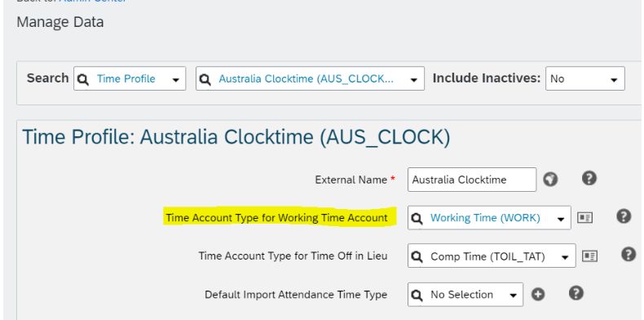This screenshot has width=644, height=320.
Task: Click the translations globe icon beside External Name
Action: [550, 180]
